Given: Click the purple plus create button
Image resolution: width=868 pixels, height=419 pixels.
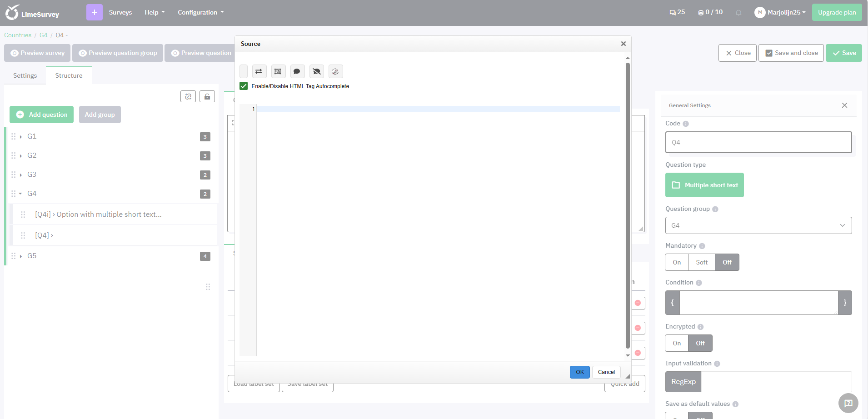Looking at the screenshot, I should pyautogui.click(x=94, y=12).
